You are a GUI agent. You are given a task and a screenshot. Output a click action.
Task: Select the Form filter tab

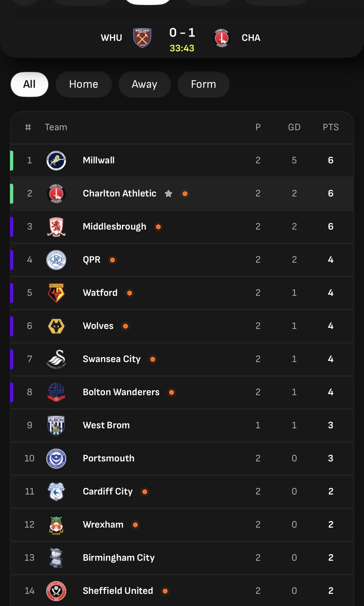(204, 84)
